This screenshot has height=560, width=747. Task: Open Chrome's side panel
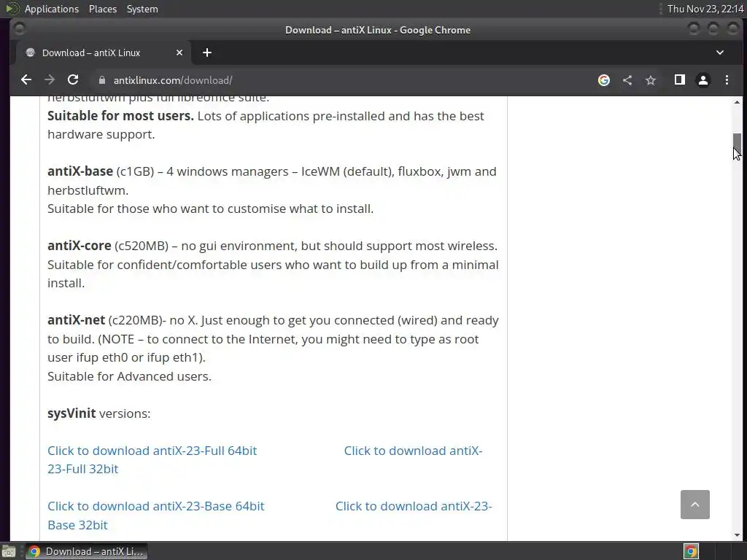click(680, 80)
